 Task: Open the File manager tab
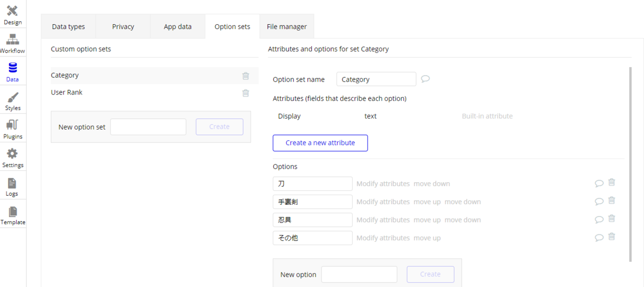tap(287, 26)
